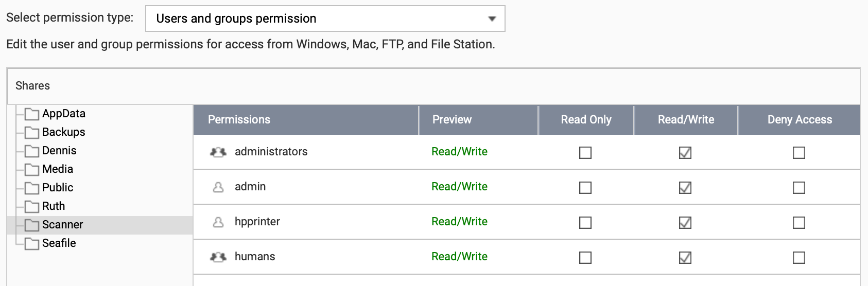Click the humans group name
This screenshot has height=286, width=868.
255,257
